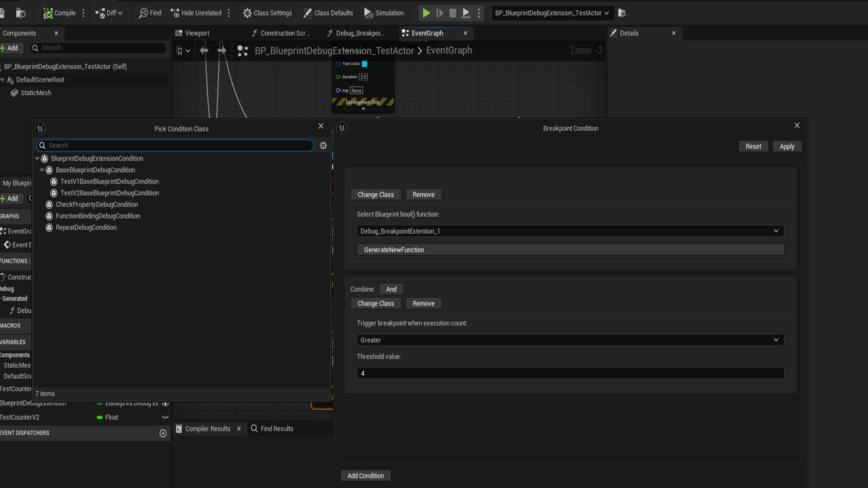Image resolution: width=868 pixels, height=488 pixels.
Task: Close the Compiler Results tab
Action: click(x=239, y=429)
